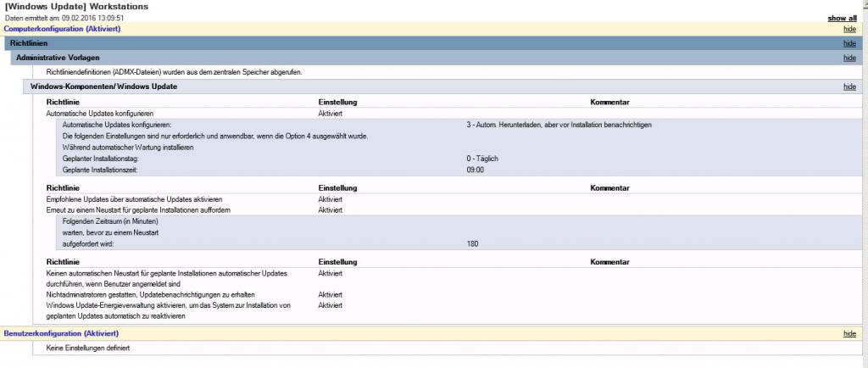The height and width of the screenshot is (368, 868).
Task: Hide the Richtlinien section
Action: pyautogui.click(x=849, y=44)
